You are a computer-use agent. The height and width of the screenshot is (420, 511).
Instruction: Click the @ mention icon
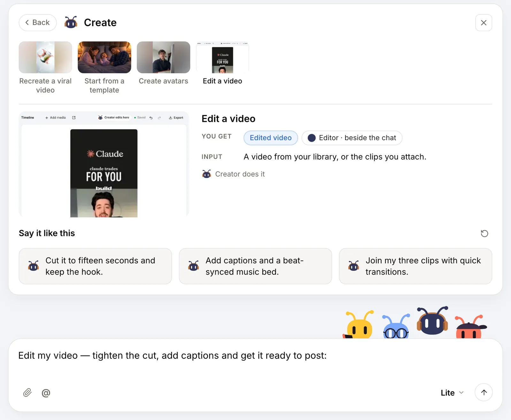(46, 393)
